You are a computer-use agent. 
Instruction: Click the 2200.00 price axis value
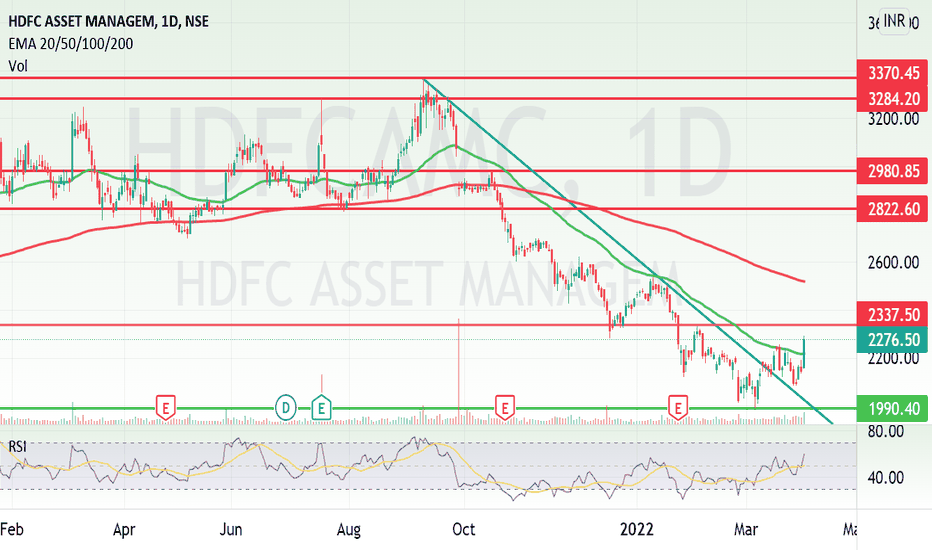coord(893,358)
